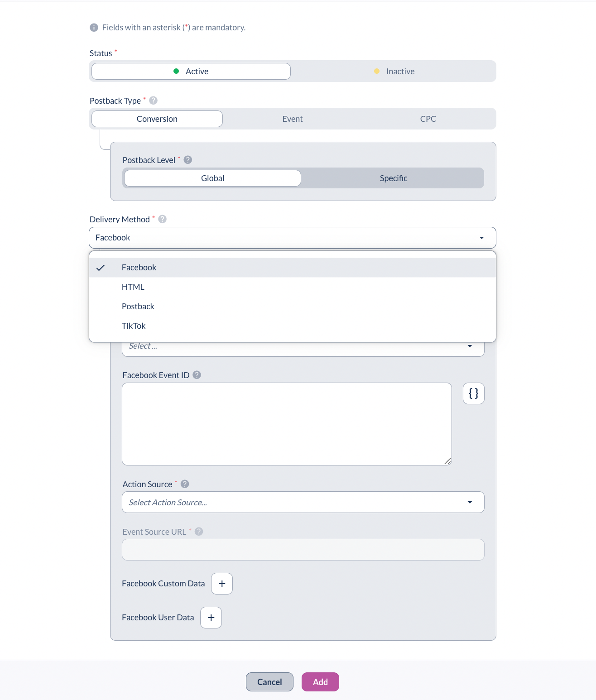This screenshot has width=596, height=700.
Task: Choose HTML from the delivery list
Action: [133, 287]
